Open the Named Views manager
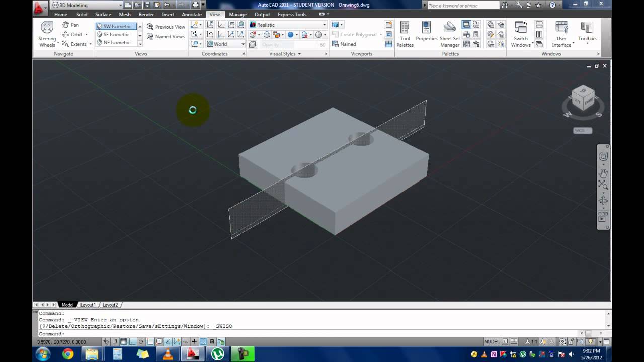644x362 pixels. [x=166, y=36]
